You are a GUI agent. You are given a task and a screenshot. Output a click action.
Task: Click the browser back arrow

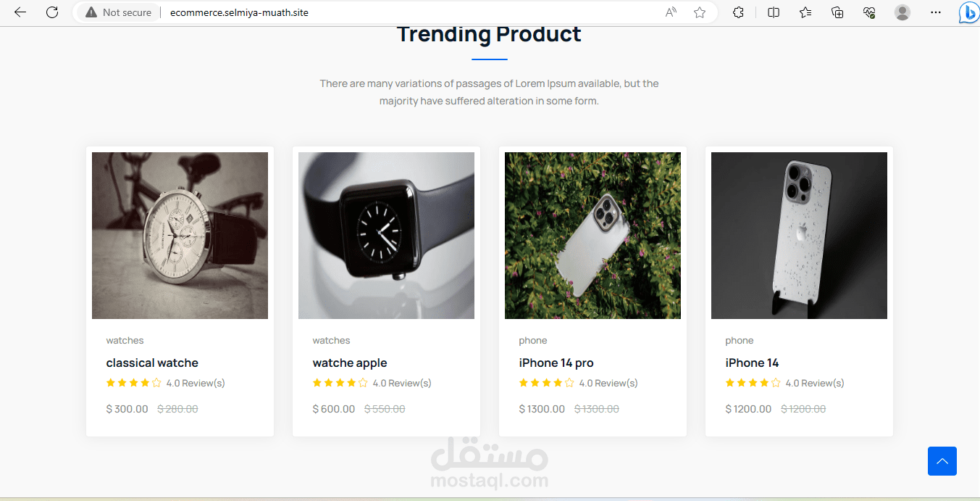pyautogui.click(x=20, y=12)
